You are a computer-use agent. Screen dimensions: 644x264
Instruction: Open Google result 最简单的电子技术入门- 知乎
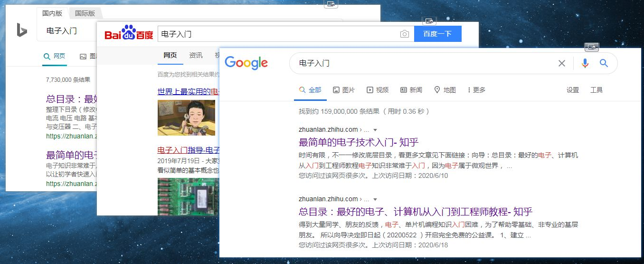click(x=359, y=142)
